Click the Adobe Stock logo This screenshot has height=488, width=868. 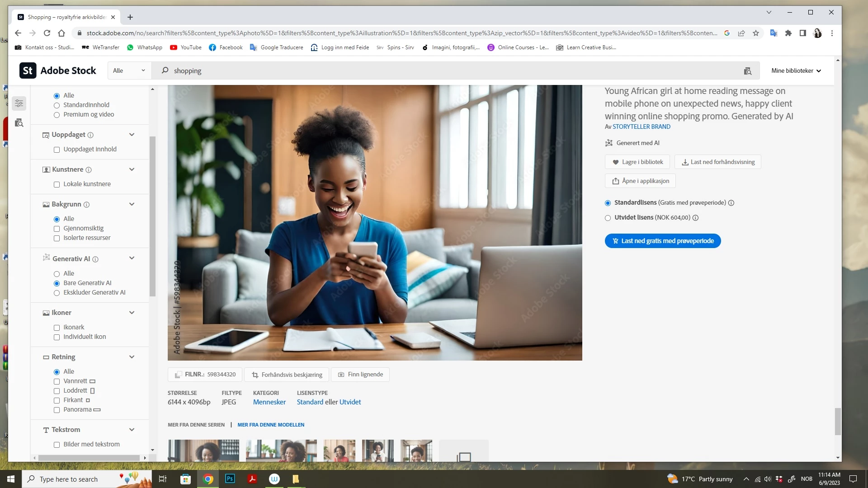click(x=58, y=70)
